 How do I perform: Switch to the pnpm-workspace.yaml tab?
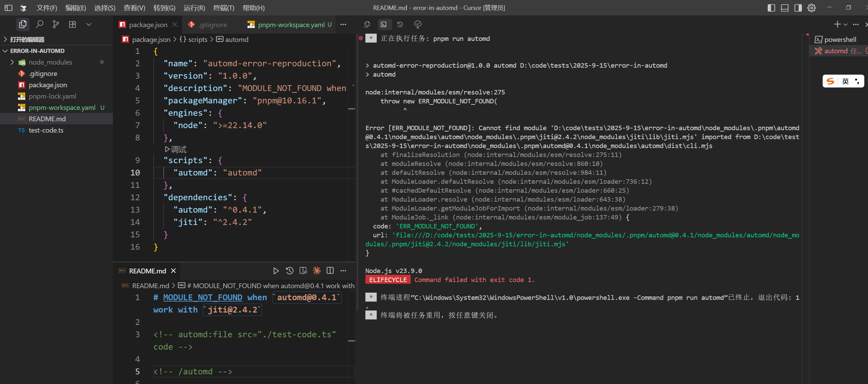(x=289, y=25)
